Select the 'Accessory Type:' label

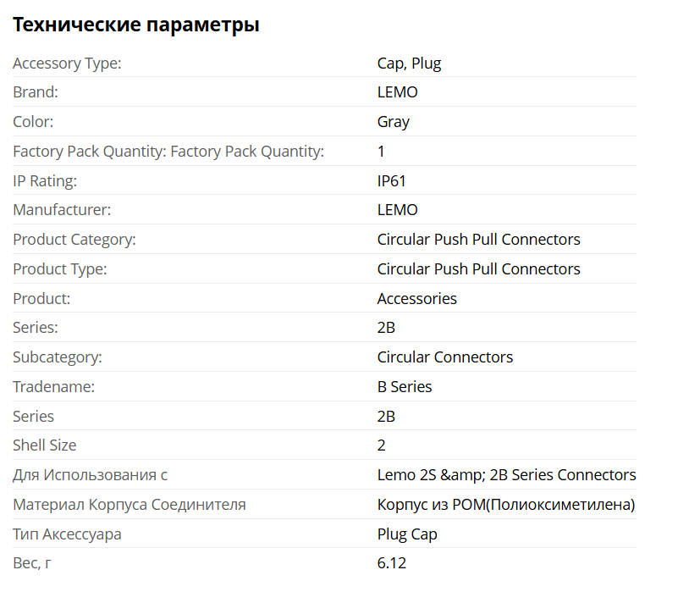(x=67, y=63)
